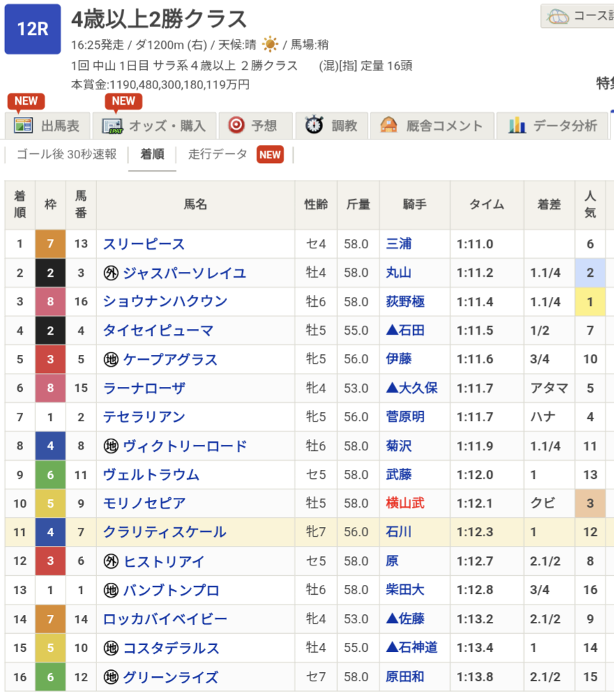Open horse タイセイピューマ
The image size is (614, 700).
158,330
